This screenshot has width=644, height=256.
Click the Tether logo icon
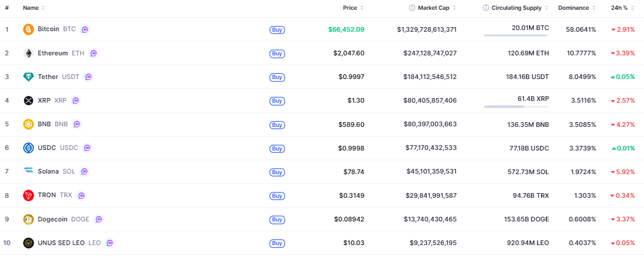pyautogui.click(x=28, y=77)
